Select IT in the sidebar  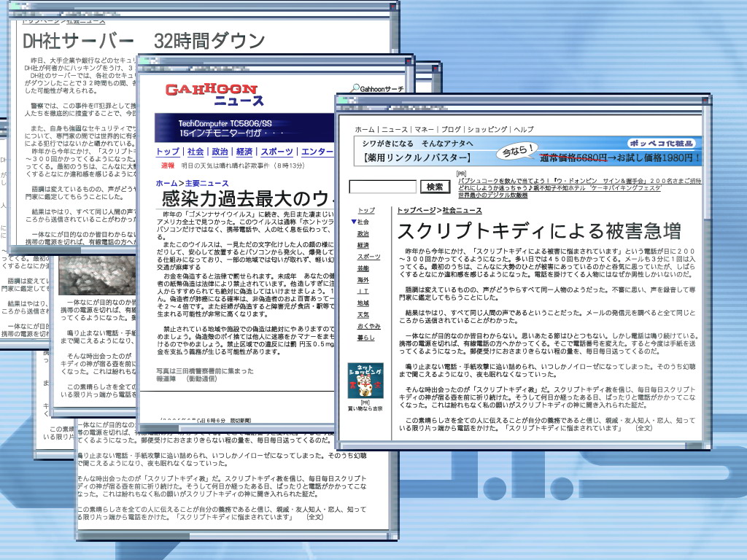tap(363, 291)
